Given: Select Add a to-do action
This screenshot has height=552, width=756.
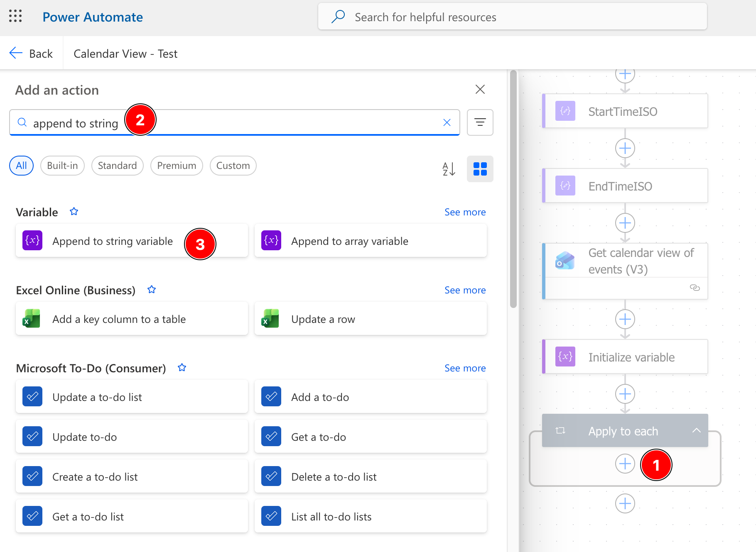Looking at the screenshot, I should point(371,397).
